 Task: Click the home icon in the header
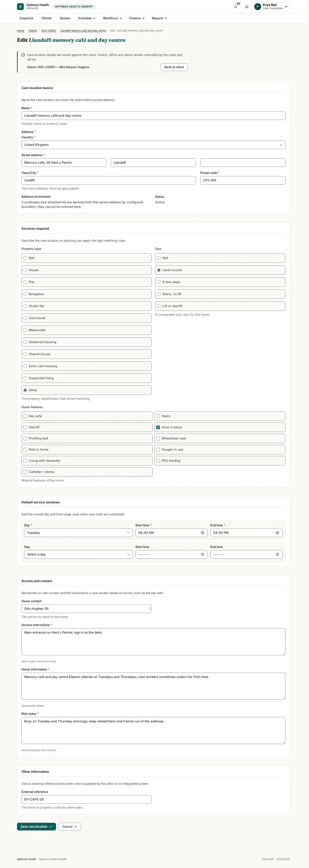(x=247, y=7)
